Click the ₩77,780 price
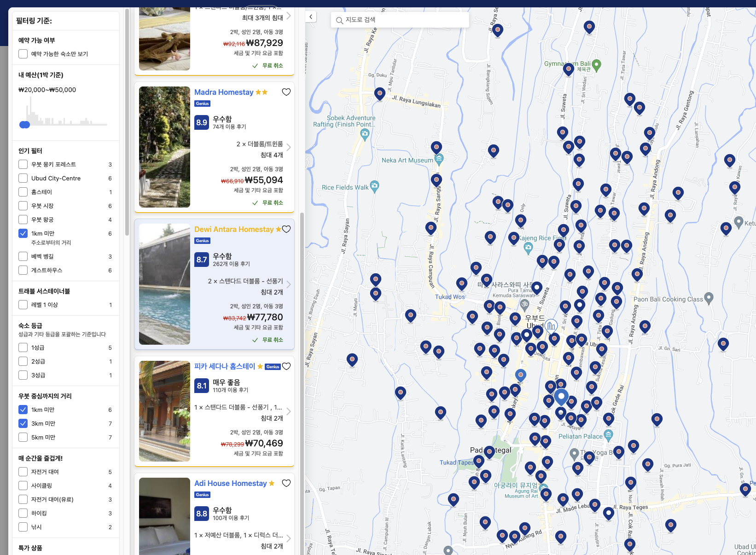Screen dimensions: 756x555 click(x=265, y=317)
